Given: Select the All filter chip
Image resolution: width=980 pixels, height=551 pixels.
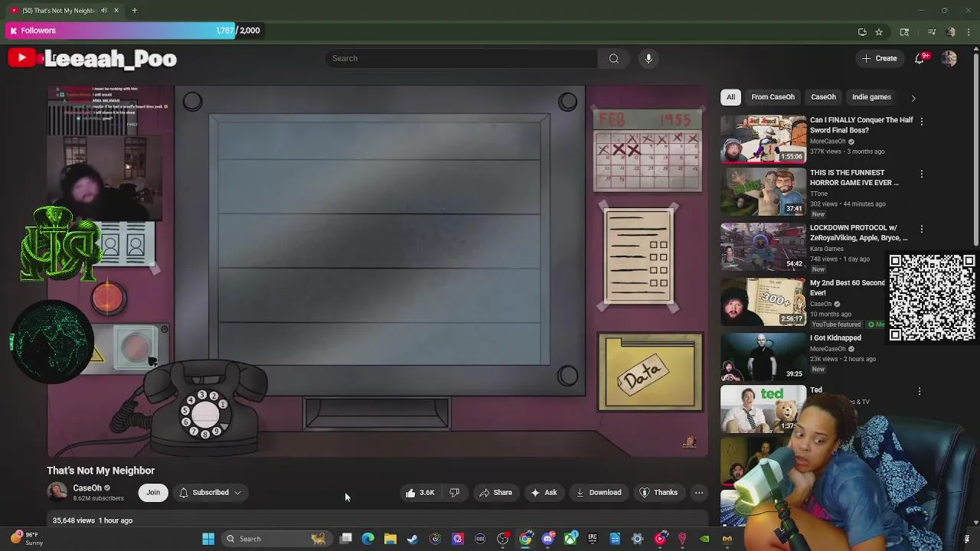Looking at the screenshot, I should pyautogui.click(x=730, y=97).
